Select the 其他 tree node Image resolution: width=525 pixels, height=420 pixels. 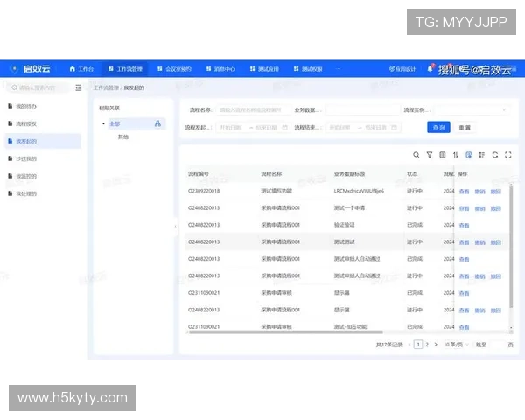pyautogui.click(x=123, y=136)
